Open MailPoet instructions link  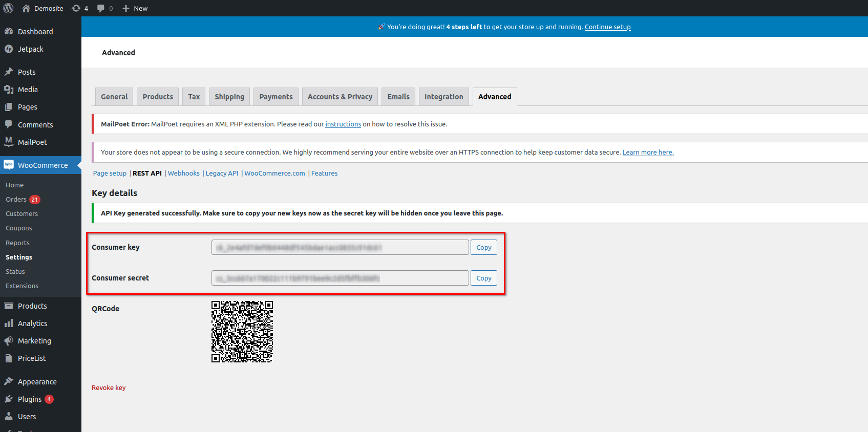coord(343,124)
